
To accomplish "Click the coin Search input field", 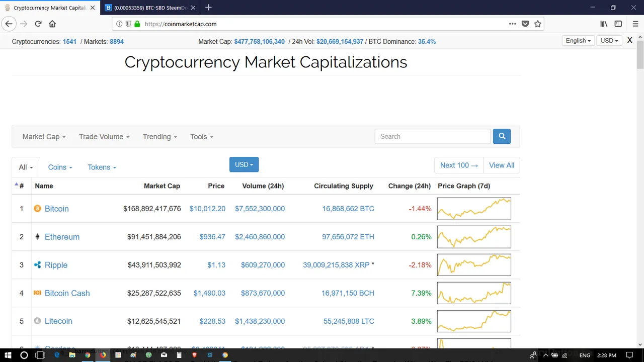I will (433, 136).
